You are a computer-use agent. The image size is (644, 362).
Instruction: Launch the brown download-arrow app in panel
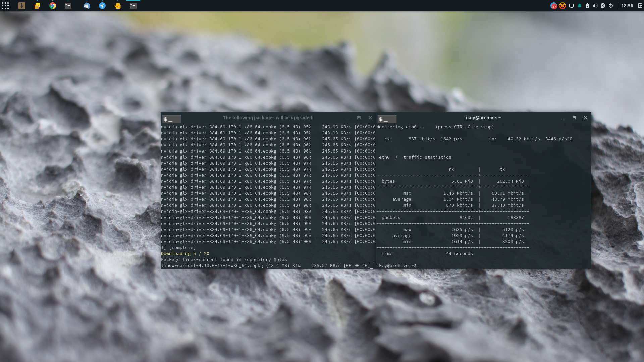22,6
